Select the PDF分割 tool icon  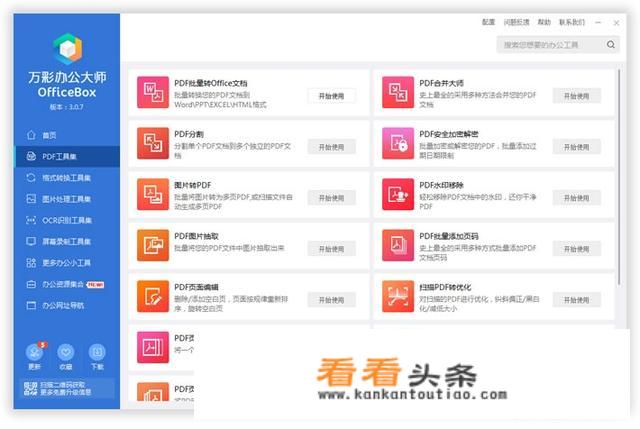tap(153, 143)
